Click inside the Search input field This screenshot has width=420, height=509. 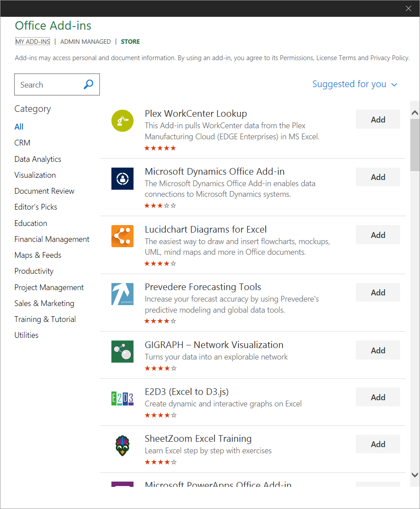(x=49, y=84)
